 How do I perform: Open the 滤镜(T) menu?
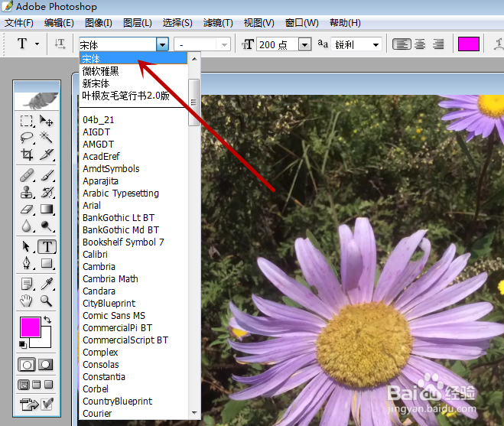pos(218,23)
